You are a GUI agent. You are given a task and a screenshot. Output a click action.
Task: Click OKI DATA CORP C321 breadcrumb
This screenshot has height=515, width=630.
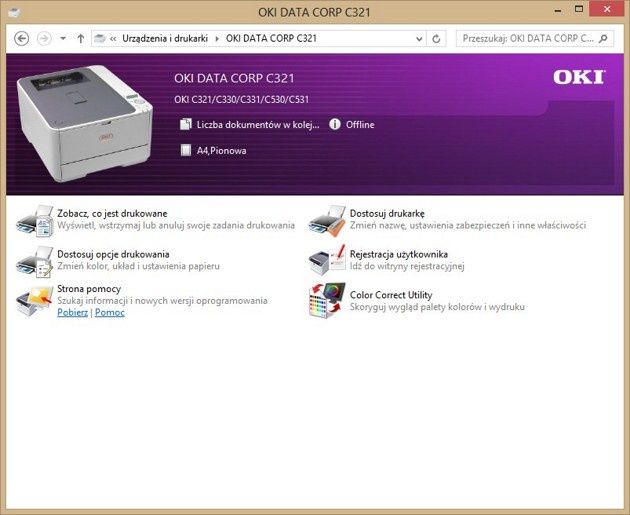tap(271, 39)
